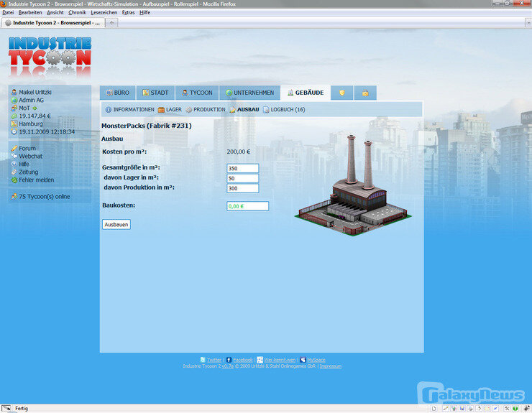Click the money icon beside 19.147,84 €

click(x=14, y=116)
